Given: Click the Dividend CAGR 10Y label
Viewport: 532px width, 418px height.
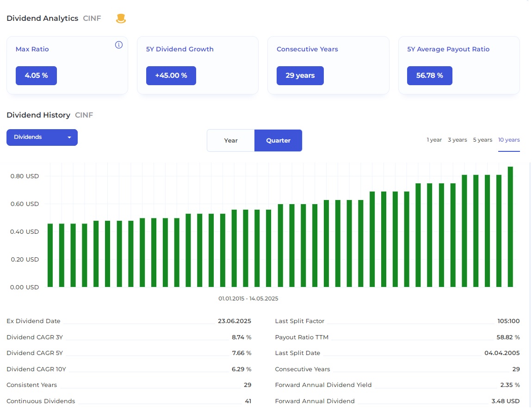Looking at the screenshot, I should 36,369.
